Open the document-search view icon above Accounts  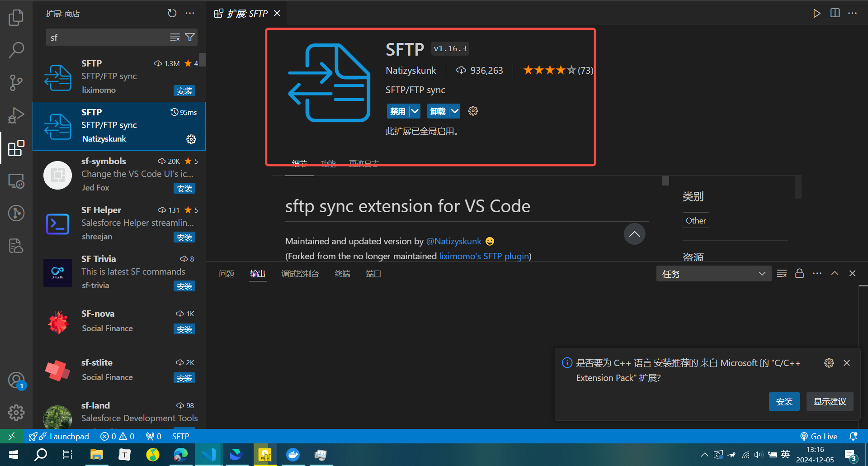pos(16,246)
